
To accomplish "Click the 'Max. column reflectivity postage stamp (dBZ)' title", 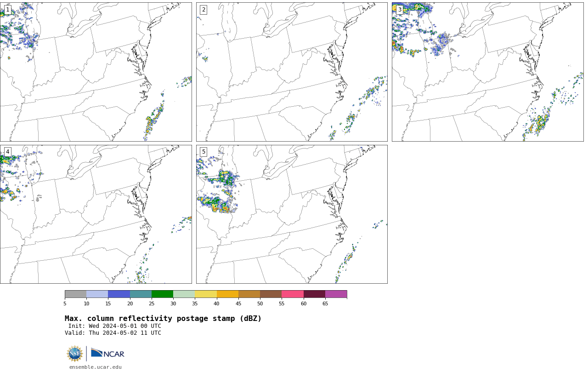I will point(163,319).
